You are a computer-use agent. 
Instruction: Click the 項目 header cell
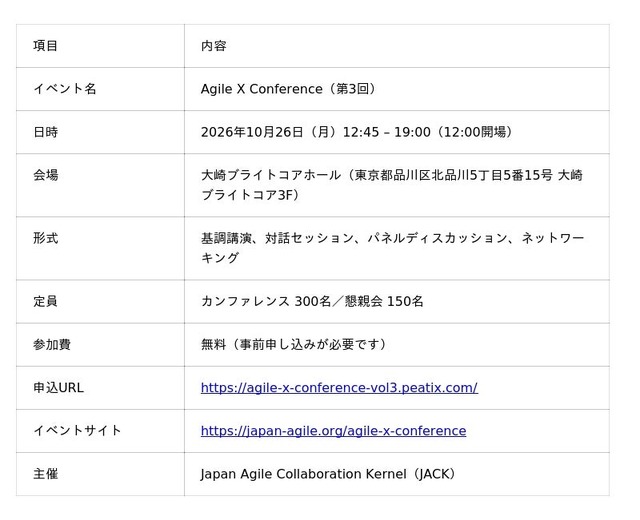click(x=100, y=46)
